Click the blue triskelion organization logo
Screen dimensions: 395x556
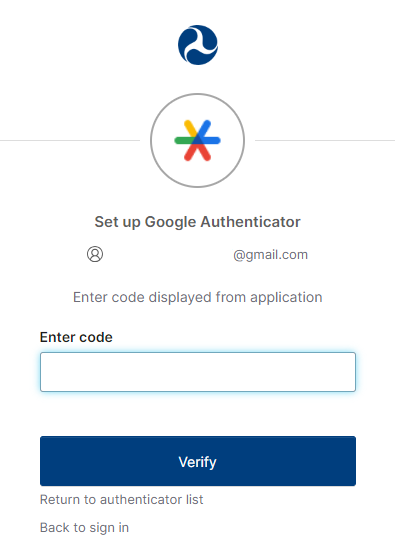point(198,45)
